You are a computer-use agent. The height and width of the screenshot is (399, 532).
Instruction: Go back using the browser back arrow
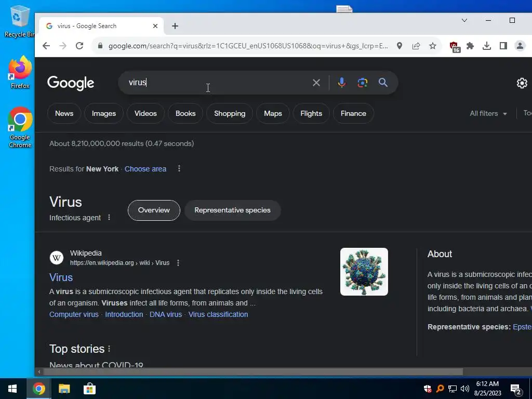tap(46, 46)
